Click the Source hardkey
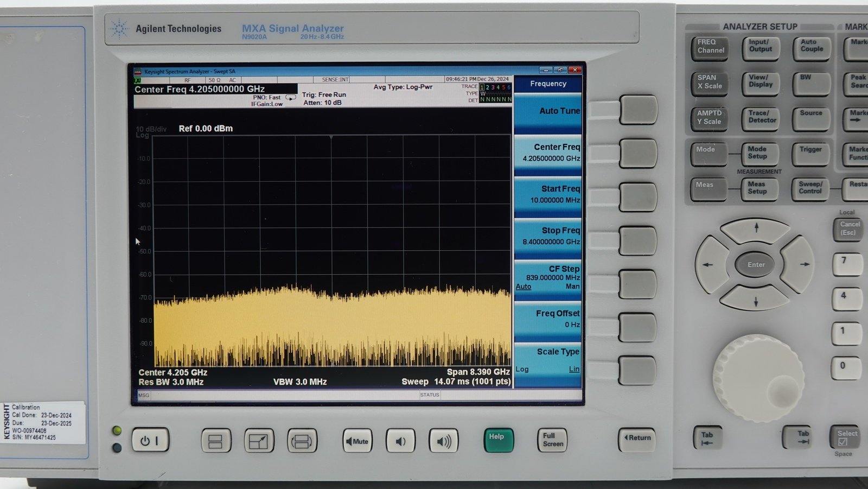Screen dimensions: 868x489 [x=812, y=119]
